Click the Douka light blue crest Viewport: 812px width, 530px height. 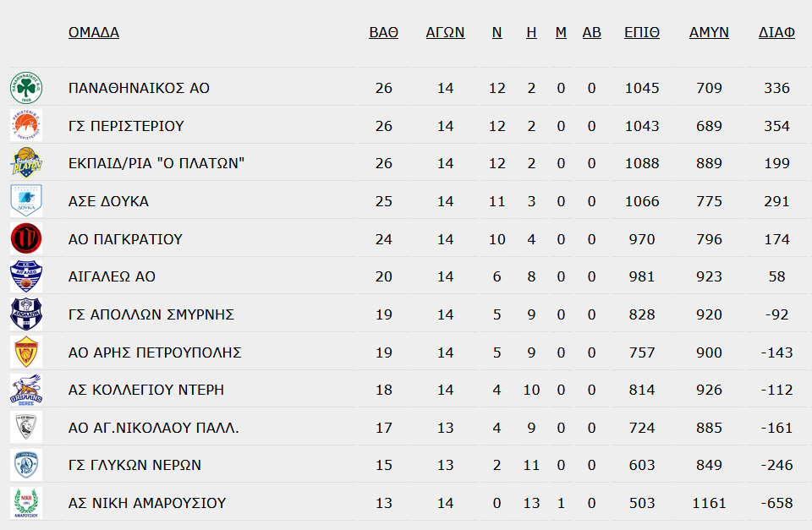pyautogui.click(x=26, y=201)
